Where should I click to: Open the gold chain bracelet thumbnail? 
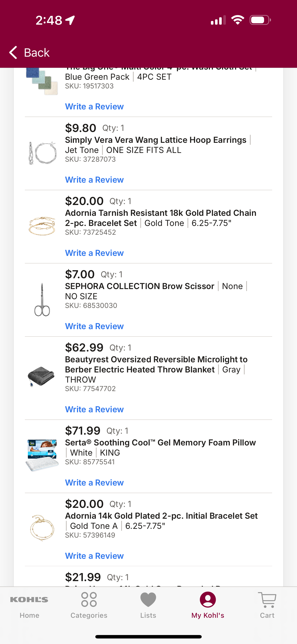pos(42,226)
